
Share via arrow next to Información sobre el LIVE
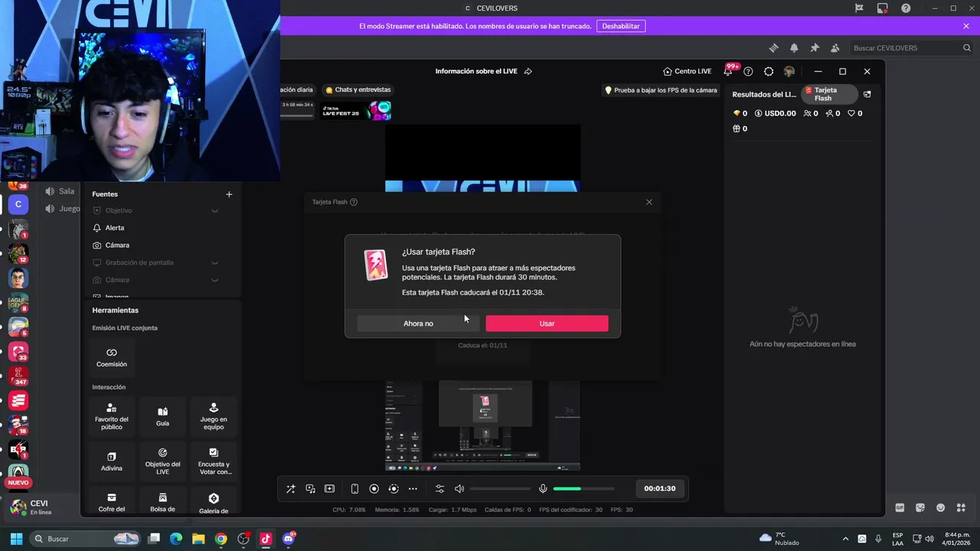point(528,71)
